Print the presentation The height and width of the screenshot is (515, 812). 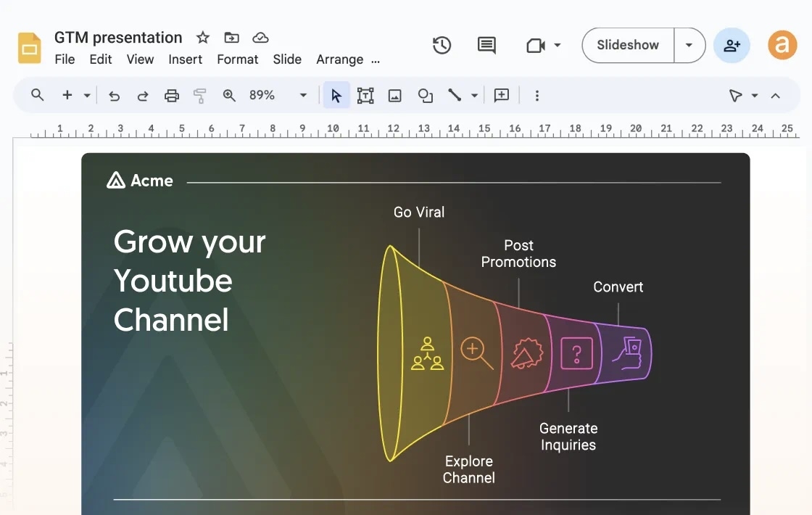(171, 95)
